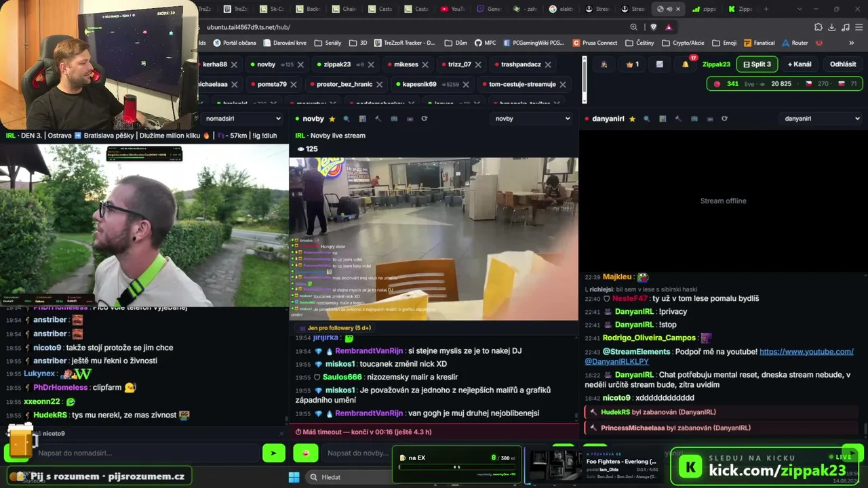Close the novby chip in the channel list
The width and height of the screenshot is (868, 488).
(x=300, y=64)
